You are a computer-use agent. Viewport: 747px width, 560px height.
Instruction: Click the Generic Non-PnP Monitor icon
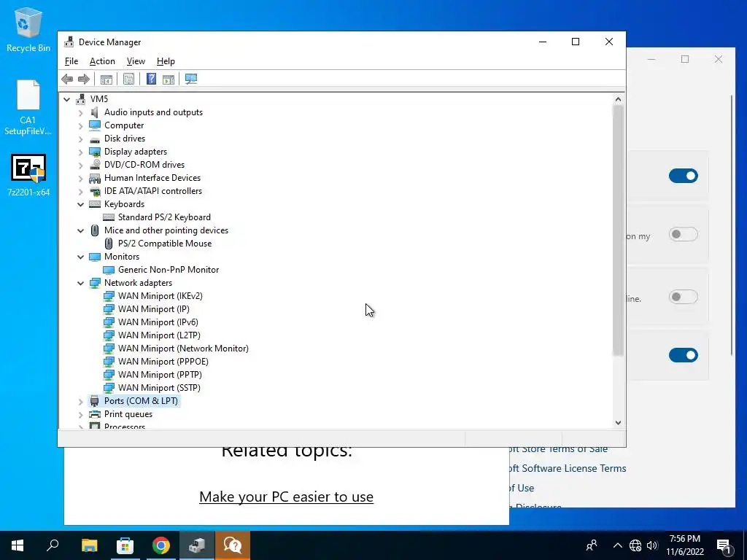[x=109, y=270]
